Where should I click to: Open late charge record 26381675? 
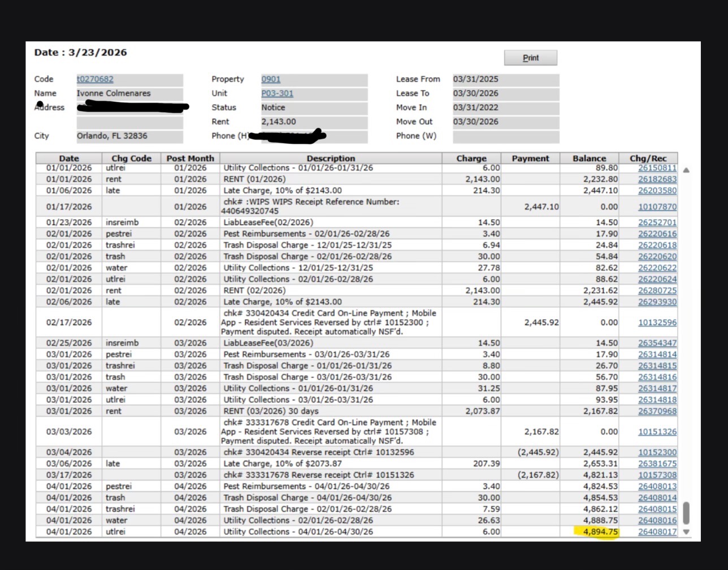(x=657, y=464)
